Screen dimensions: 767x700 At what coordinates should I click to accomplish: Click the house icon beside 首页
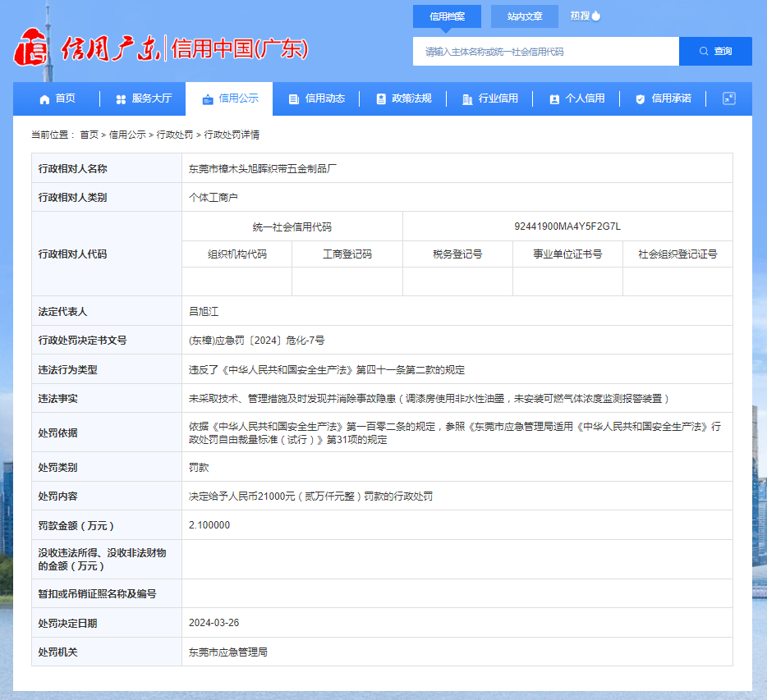click(x=44, y=99)
